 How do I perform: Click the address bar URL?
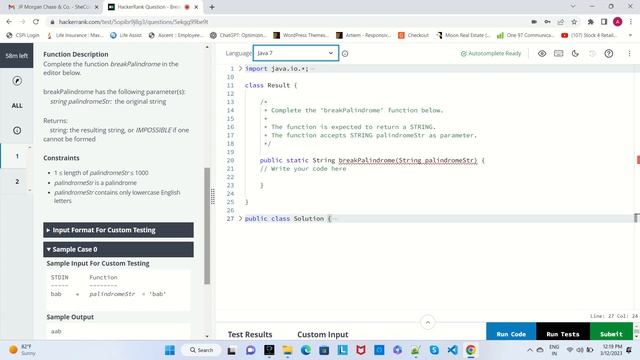pos(133,22)
